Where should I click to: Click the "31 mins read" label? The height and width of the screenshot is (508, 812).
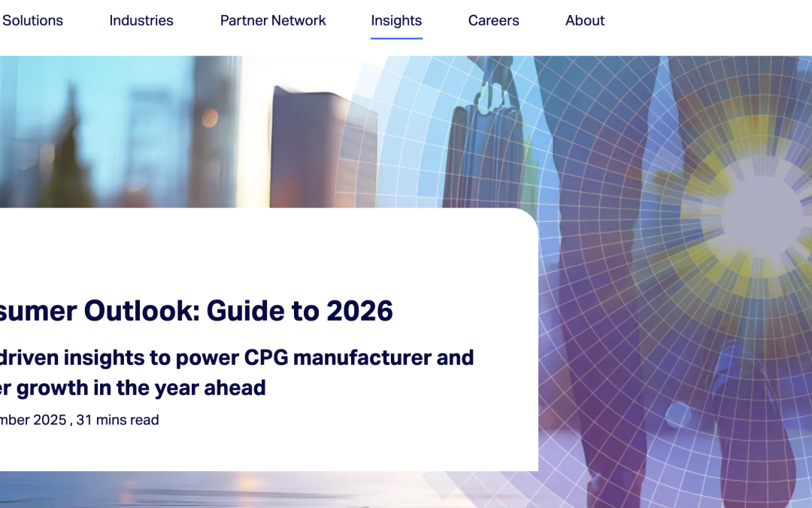pos(117,420)
